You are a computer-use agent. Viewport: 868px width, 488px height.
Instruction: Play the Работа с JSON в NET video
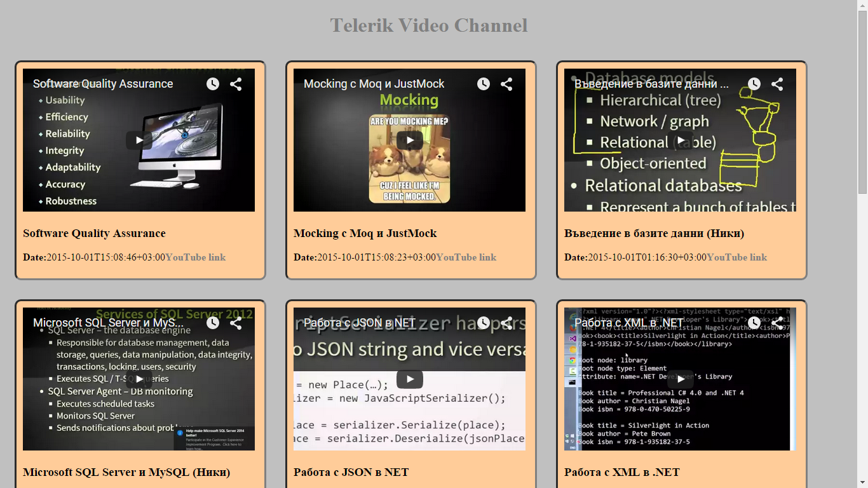click(409, 379)
